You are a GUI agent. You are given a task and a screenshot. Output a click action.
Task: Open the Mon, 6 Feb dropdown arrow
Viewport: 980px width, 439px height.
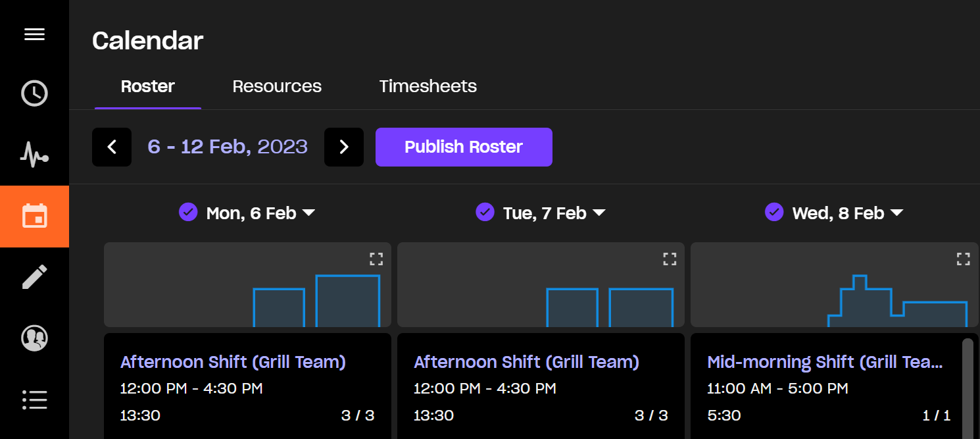pos(308,213)
